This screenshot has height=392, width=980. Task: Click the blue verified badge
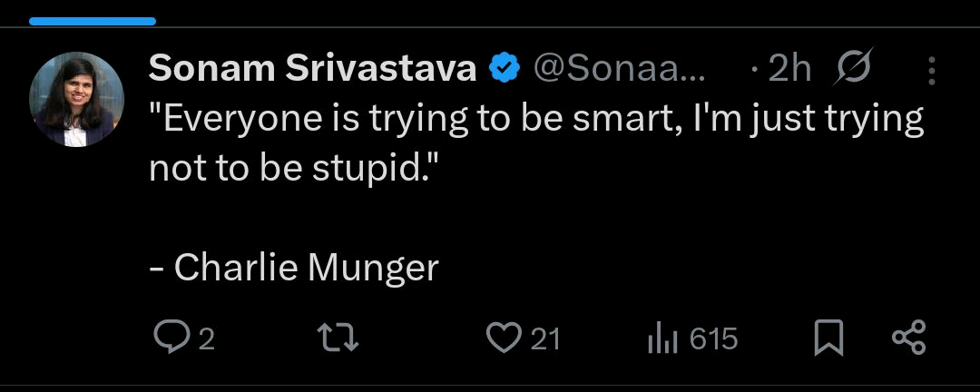pyautogui.click(x=503, y=68)
